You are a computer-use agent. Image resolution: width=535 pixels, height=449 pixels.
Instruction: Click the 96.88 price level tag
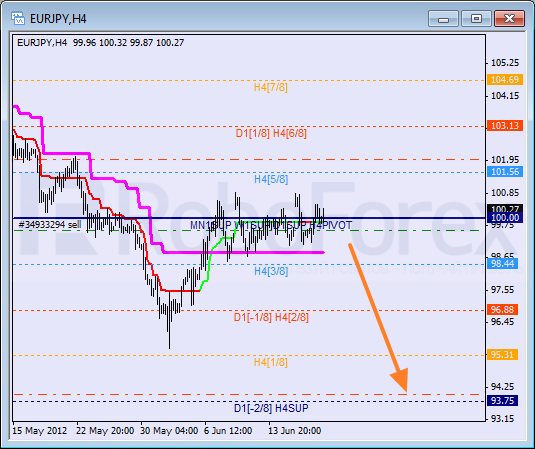click(502, 309)
